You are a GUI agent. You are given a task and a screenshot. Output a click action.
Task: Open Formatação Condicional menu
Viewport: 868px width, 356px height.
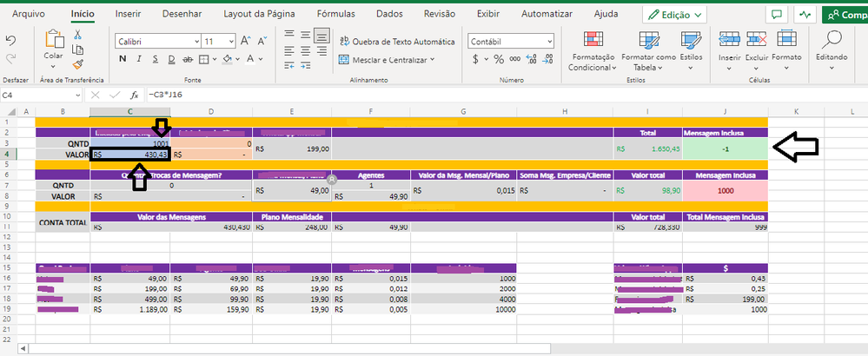coord(593,51)
